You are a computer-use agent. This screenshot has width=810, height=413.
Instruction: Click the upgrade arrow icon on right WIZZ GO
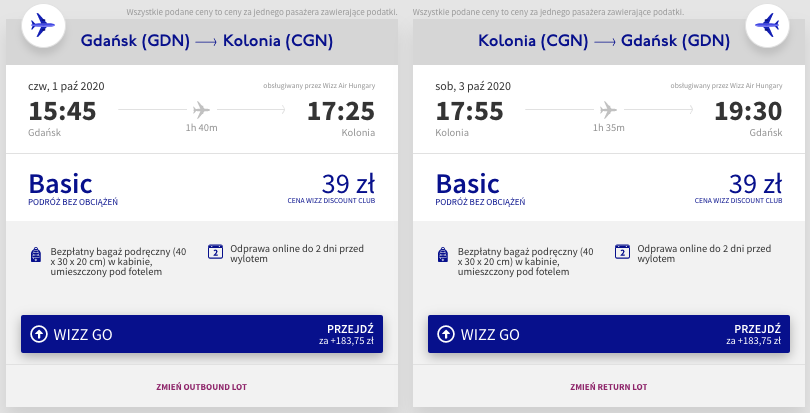point(446,334)
